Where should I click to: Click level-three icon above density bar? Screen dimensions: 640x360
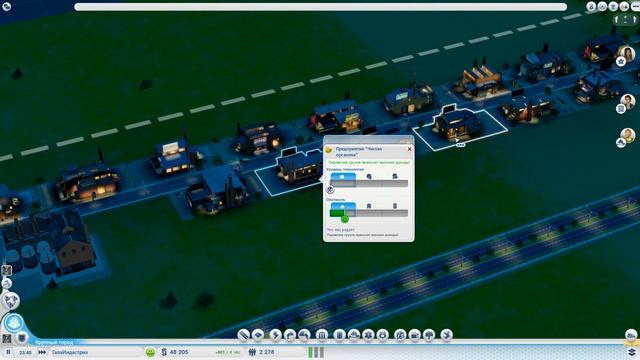[x=395, y=206]
